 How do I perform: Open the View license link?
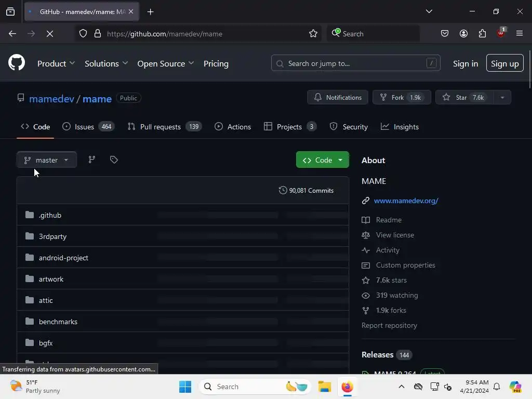[x=395, y=235]
